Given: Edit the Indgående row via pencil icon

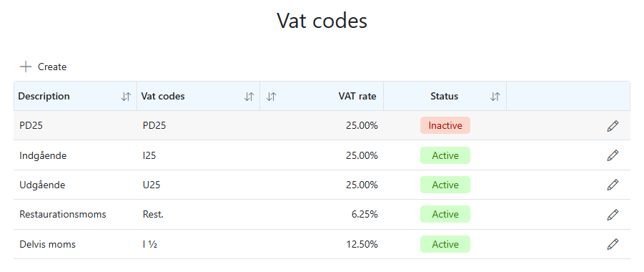Looking at the screenshot, I should (x=613, y=155).
